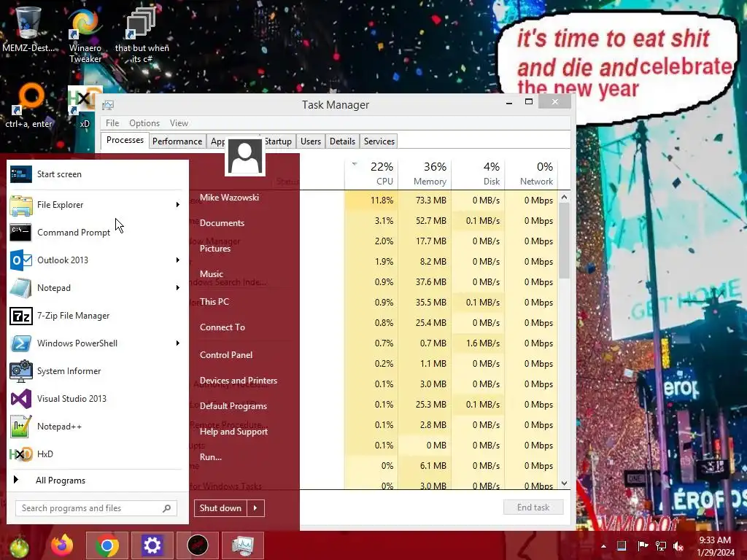747x560 pixels.
Task: Select the Winaero Tweaker desktop shortcut
Action: [x=85, y=36]
